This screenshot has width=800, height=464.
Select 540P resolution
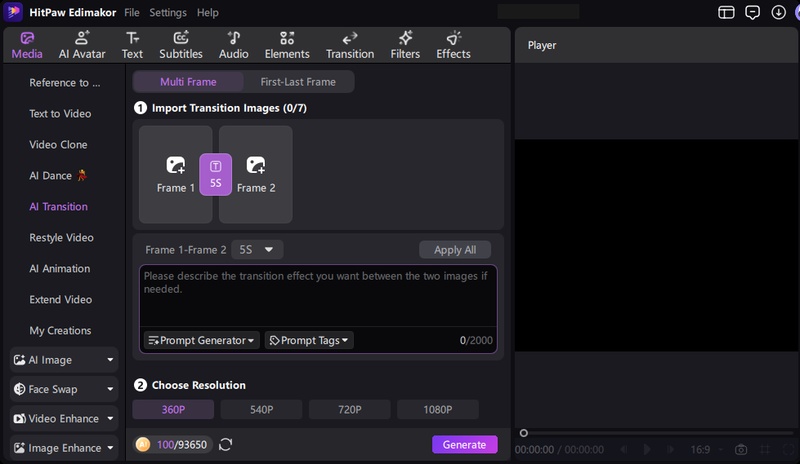tap(261, 409)
